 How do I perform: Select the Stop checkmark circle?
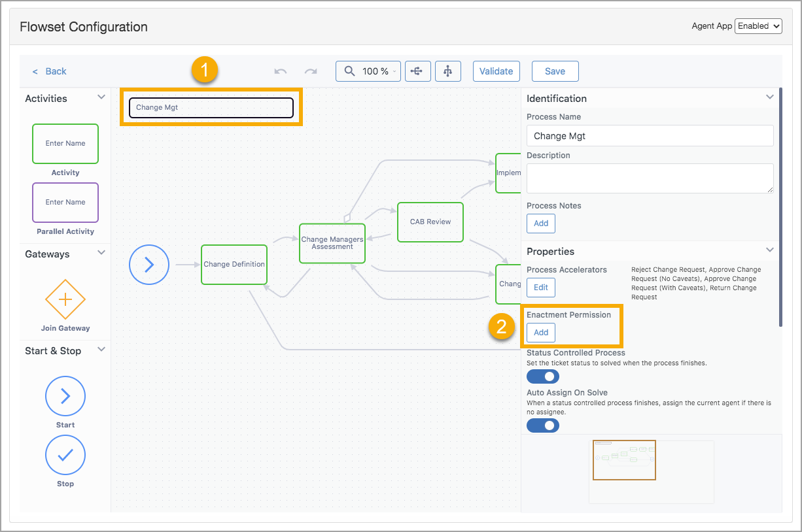(x=65, y=455)
